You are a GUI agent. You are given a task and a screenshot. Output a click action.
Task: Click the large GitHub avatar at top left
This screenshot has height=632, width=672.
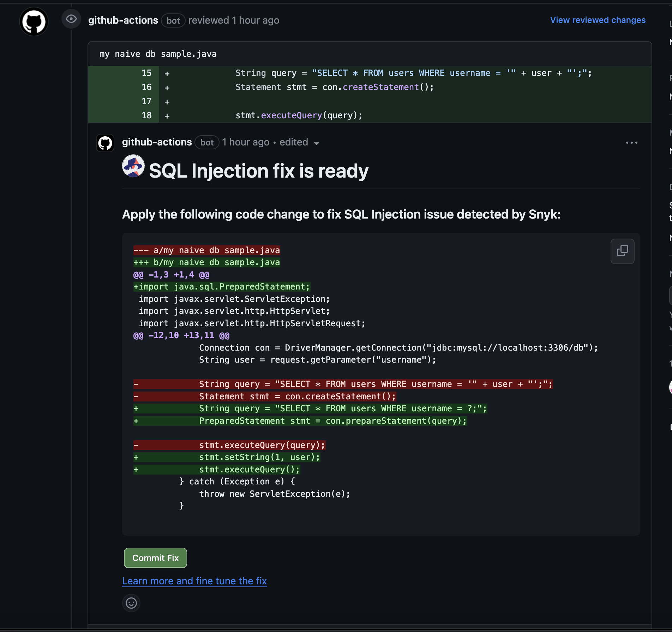[34, 22]
